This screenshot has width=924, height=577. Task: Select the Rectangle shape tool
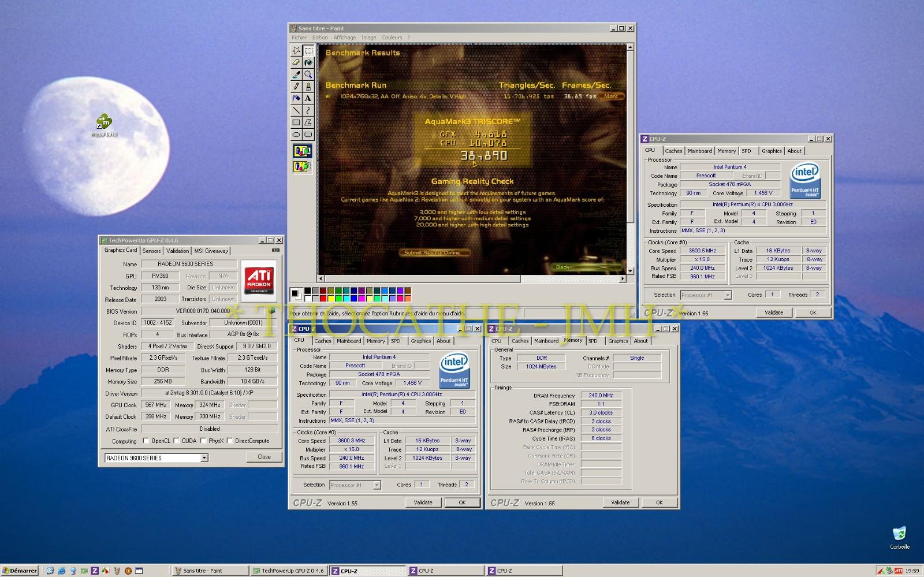coord(296,122)
